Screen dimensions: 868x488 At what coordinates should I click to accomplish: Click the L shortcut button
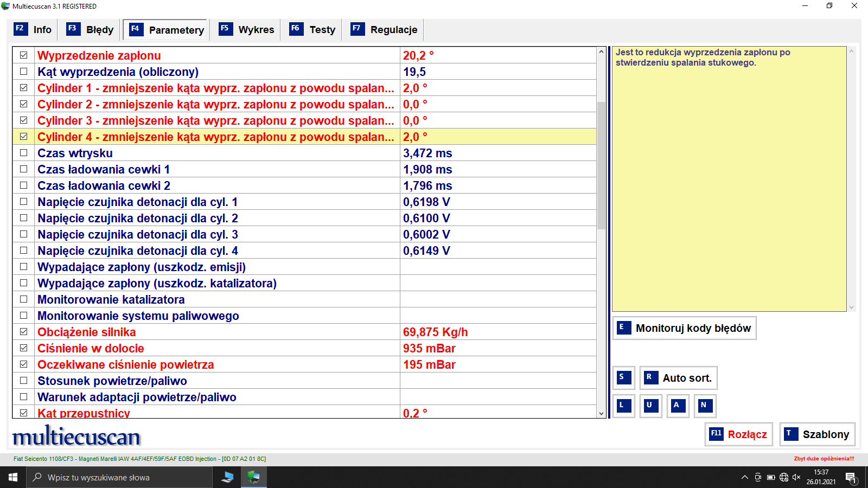(x=624, y=406)
